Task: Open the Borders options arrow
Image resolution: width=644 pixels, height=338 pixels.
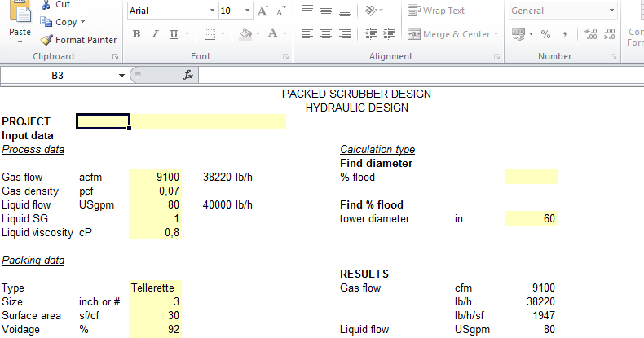Action: [x=223, y=34]
